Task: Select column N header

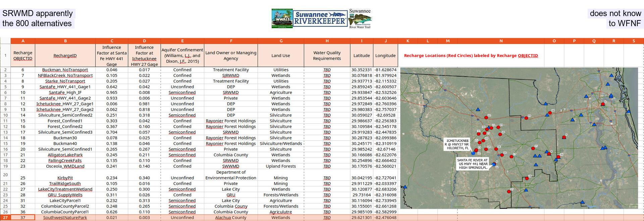Action: point(501,41)
